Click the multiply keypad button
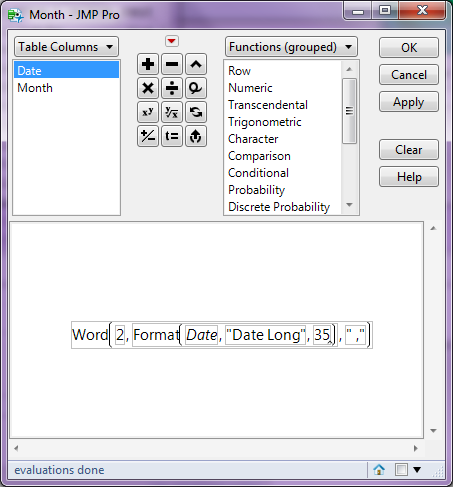This screenshot has width=453, height=487. [148, 88]
